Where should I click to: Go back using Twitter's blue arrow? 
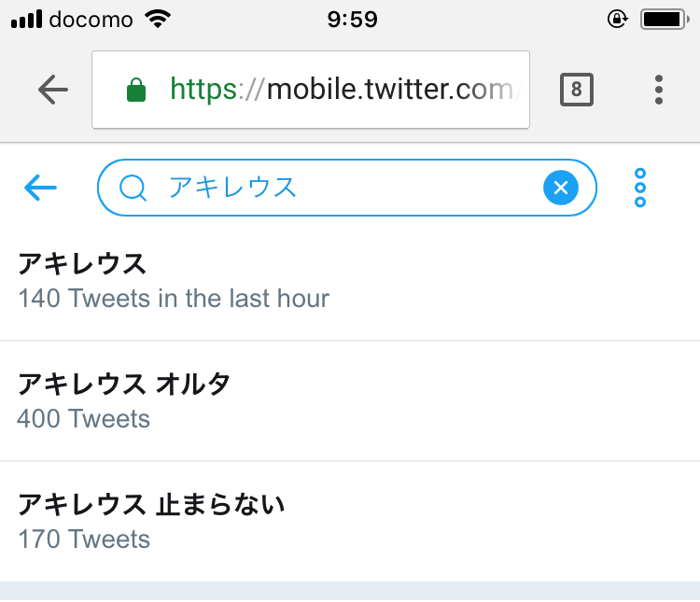tap(40, 189)
